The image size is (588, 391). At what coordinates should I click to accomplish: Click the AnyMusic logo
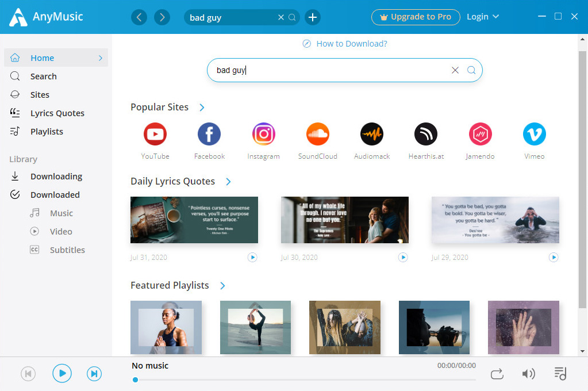[46, 17]
